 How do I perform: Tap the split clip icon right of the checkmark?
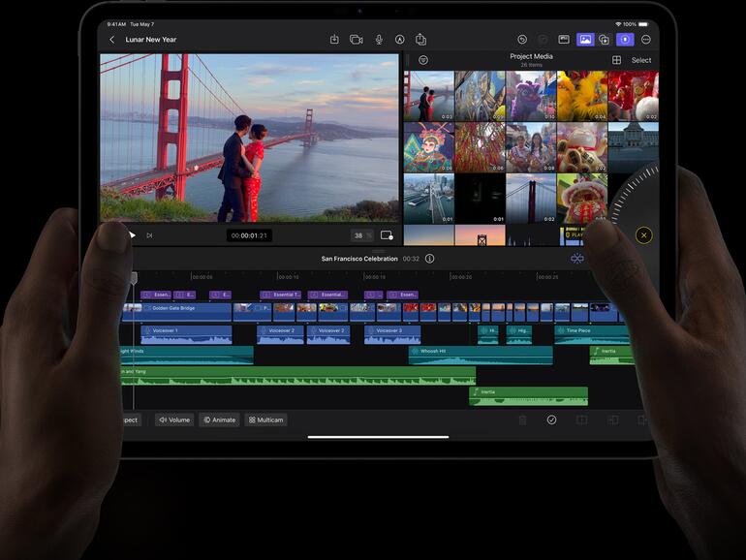[582, 420]
